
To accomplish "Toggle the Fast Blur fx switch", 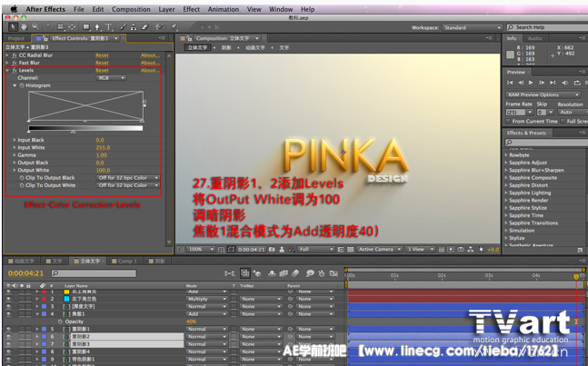I will (x=15, y=63).
